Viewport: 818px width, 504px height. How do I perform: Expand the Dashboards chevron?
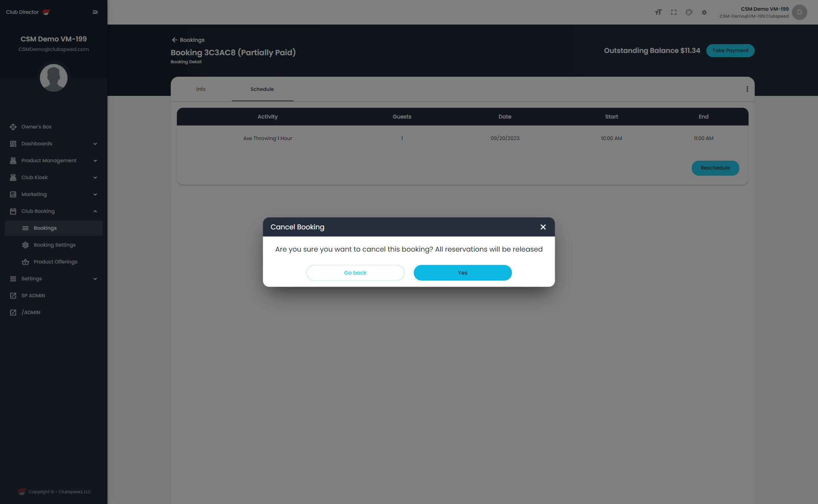(95, 144)
